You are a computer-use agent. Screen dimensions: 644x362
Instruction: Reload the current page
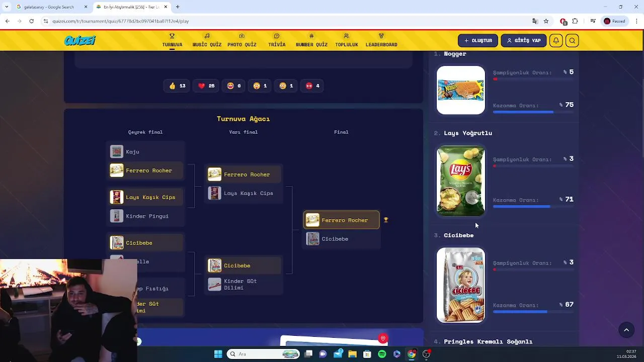[31, 21]
